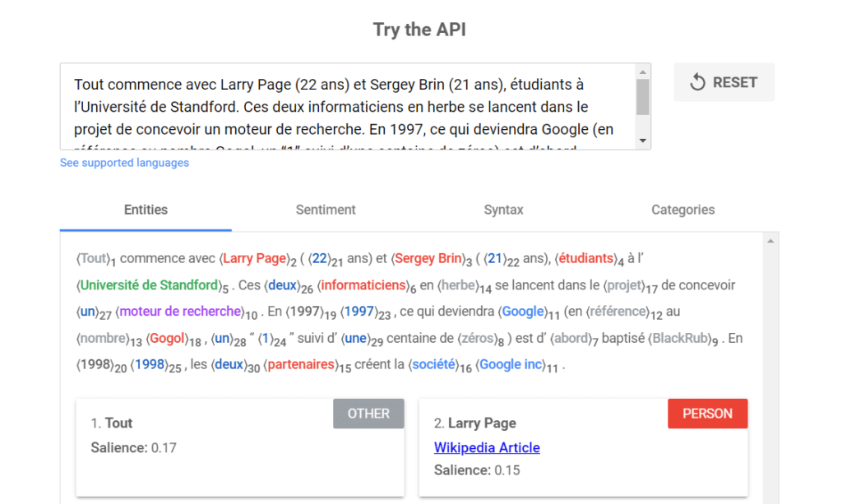The width and height of the screenshot is (842, 504).
Task: Select the Entities tab
Action: 146,210
